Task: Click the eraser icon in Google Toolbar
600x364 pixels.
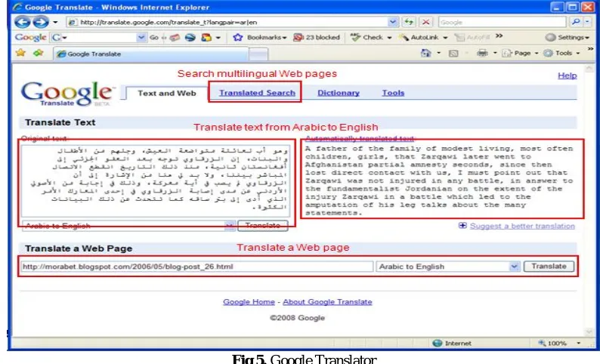Action: [175, 38]
